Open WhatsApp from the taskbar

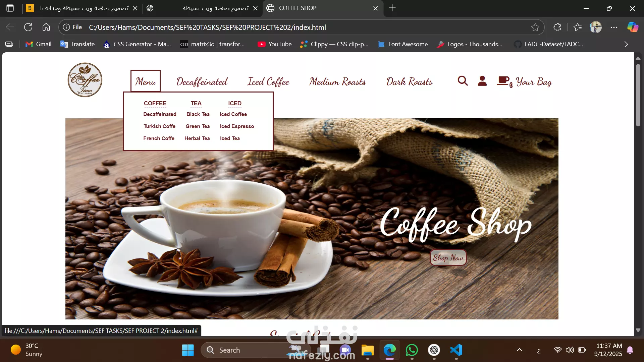click(412, 350)
